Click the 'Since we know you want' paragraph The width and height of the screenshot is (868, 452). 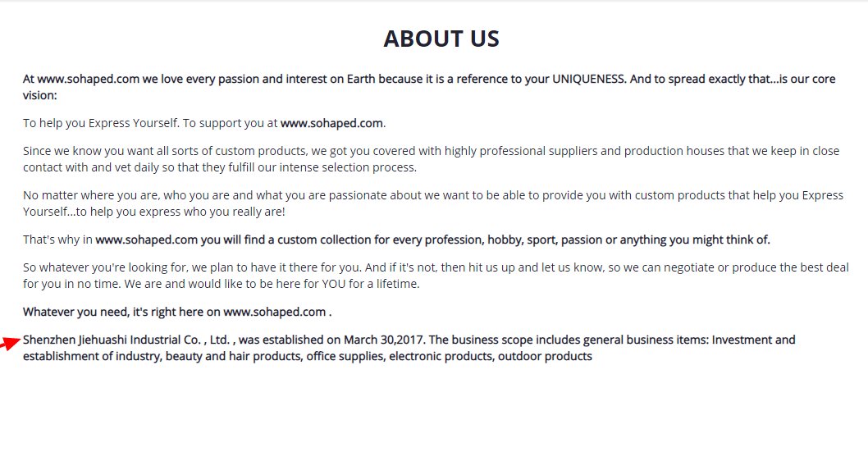point(432,159)
